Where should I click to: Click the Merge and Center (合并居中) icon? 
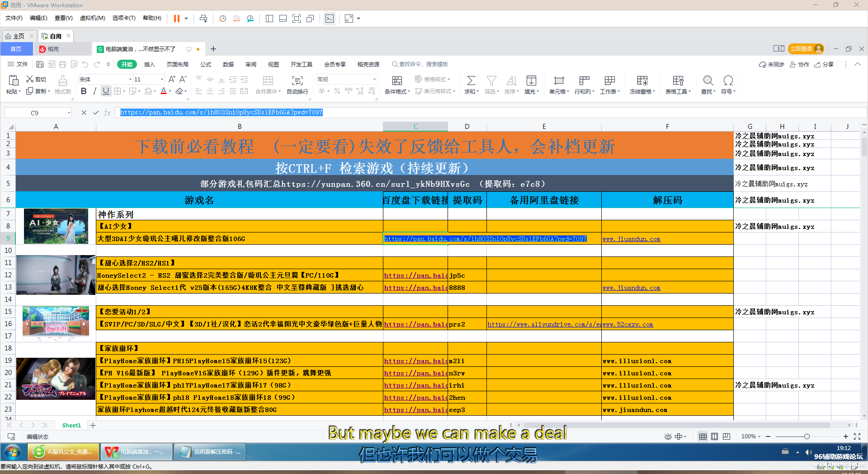[x=268, y=85]
